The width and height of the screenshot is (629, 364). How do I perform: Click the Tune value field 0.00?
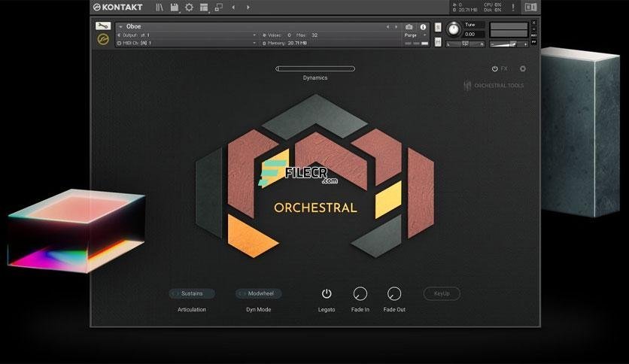[474, 35]
